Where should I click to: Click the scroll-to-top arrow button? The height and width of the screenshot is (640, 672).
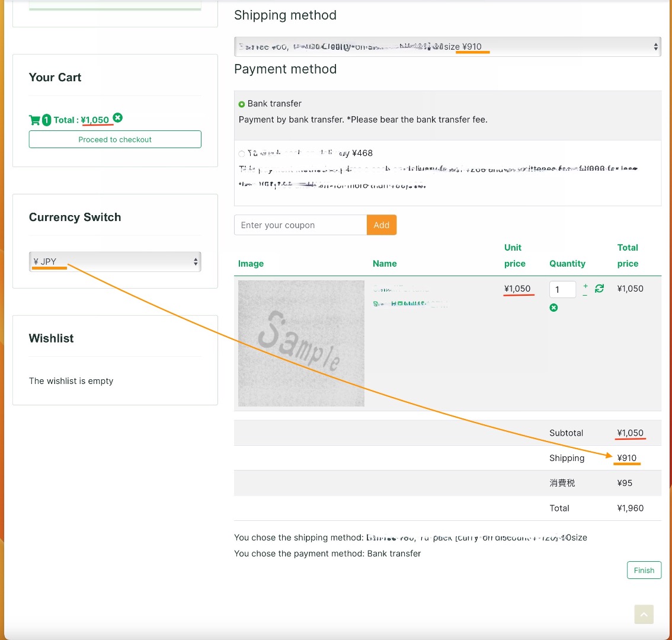644,614
